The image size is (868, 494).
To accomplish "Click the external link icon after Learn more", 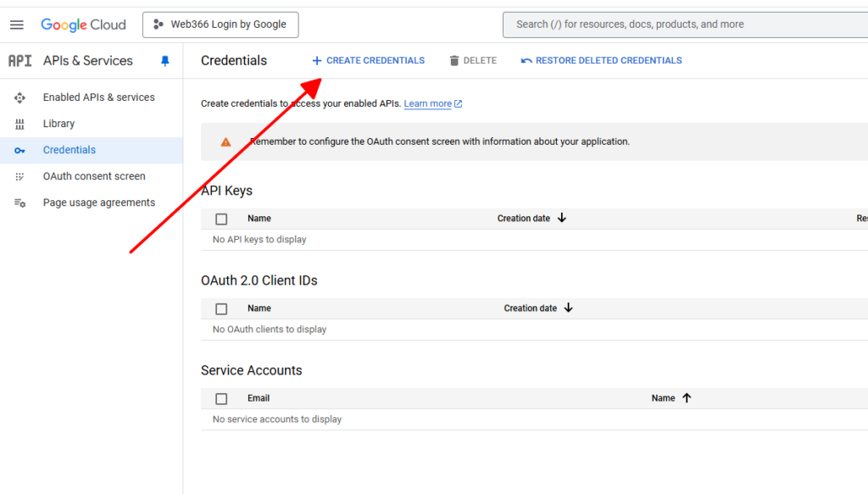I will (x=458, y=103).
